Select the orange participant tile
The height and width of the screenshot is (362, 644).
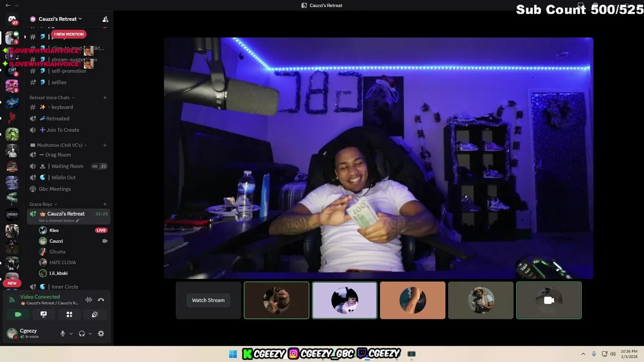[413, 300]
